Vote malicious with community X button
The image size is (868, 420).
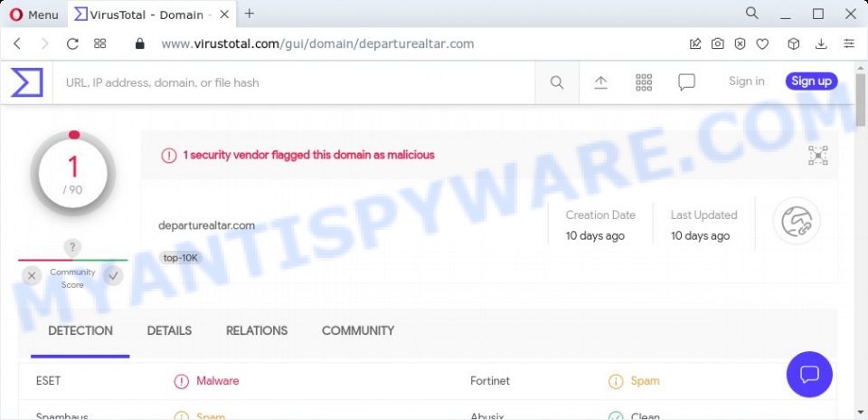click(x=32, y=275)
